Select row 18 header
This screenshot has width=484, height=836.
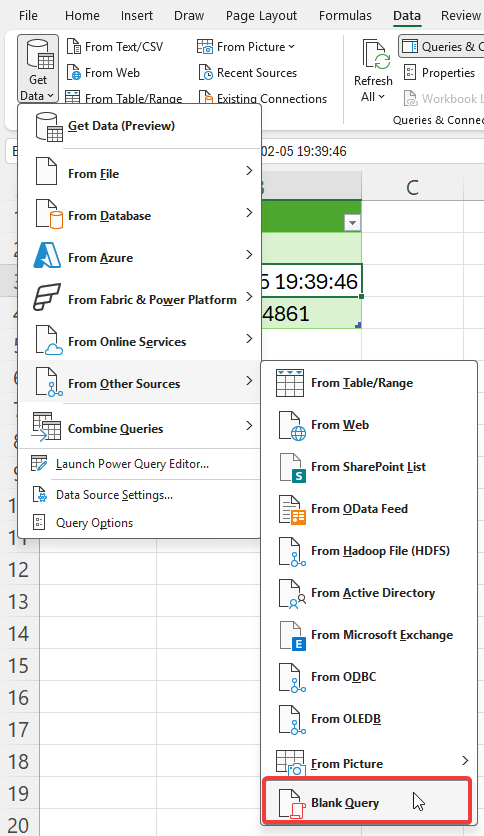pos(18,761)
